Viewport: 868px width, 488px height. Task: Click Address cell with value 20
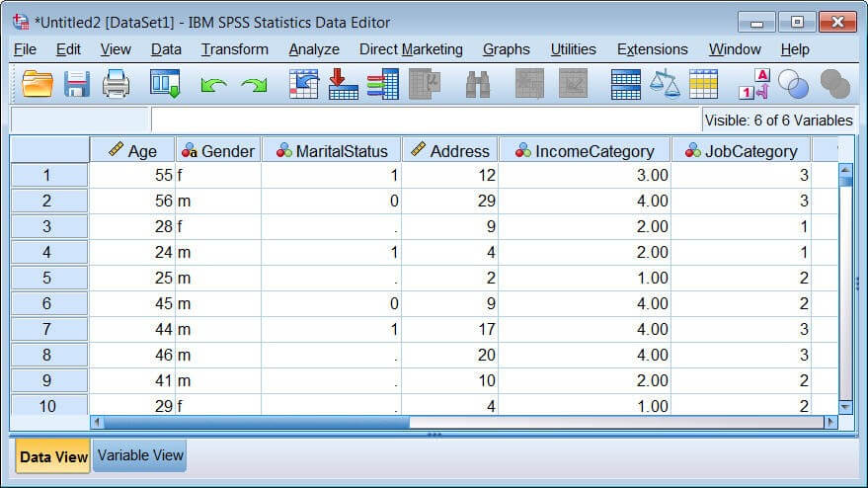pyautogui.click(x=450, y=355)
